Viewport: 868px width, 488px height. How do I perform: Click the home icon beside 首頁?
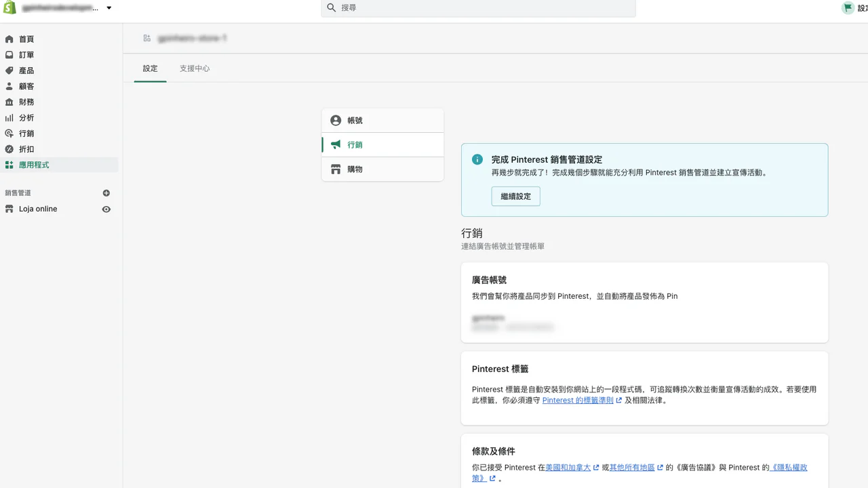9,39
